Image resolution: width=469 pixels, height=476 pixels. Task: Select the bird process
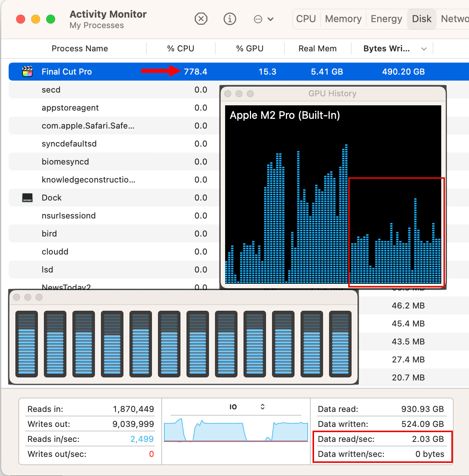tap(49, 234)
